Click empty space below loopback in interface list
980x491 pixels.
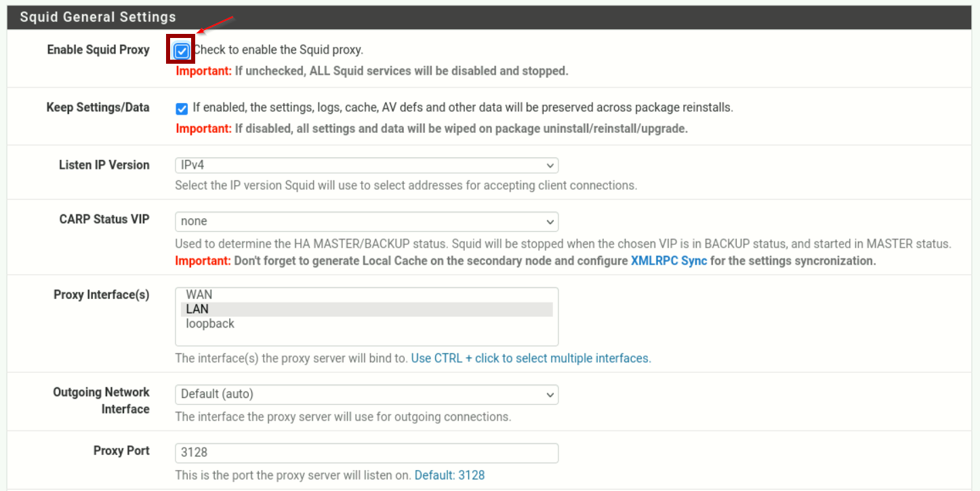(366, 338)
